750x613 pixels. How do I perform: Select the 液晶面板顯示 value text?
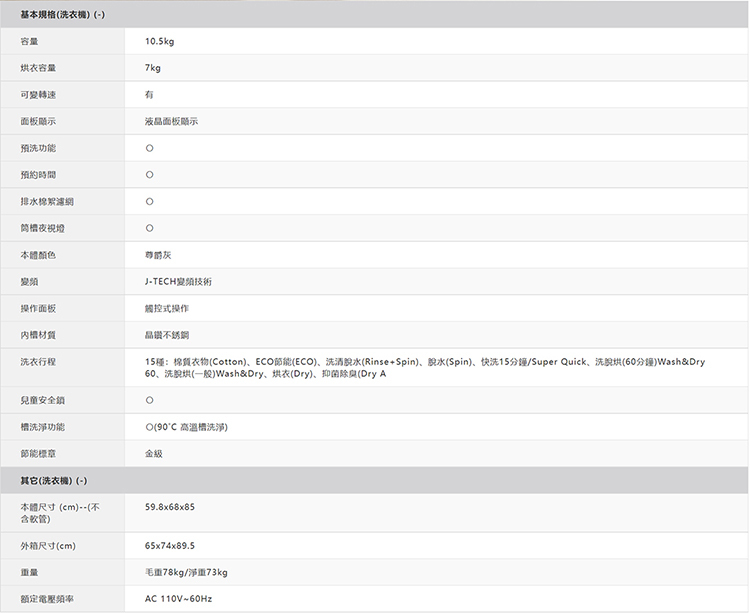[171, 122]
